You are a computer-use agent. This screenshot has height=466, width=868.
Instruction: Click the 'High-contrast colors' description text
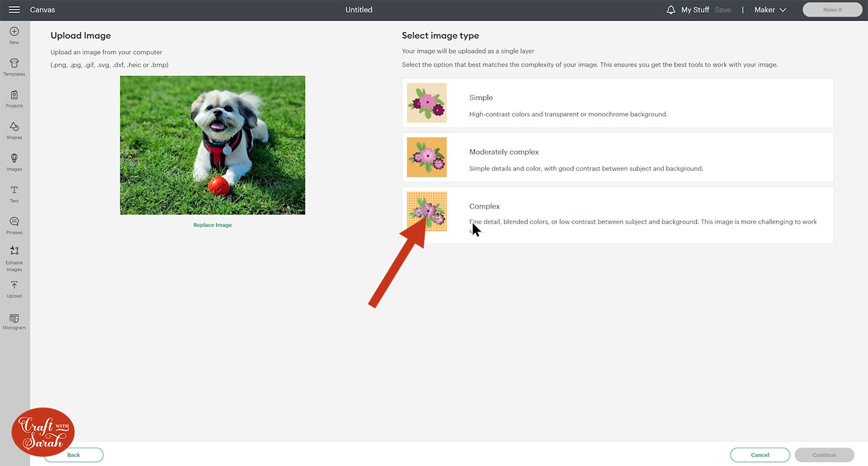coord(568,115)
